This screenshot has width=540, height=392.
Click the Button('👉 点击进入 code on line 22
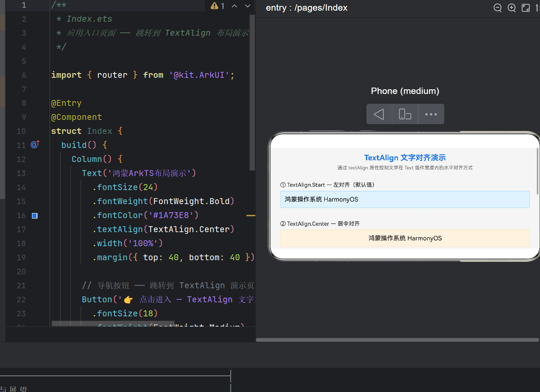click(x=169, y=299)
